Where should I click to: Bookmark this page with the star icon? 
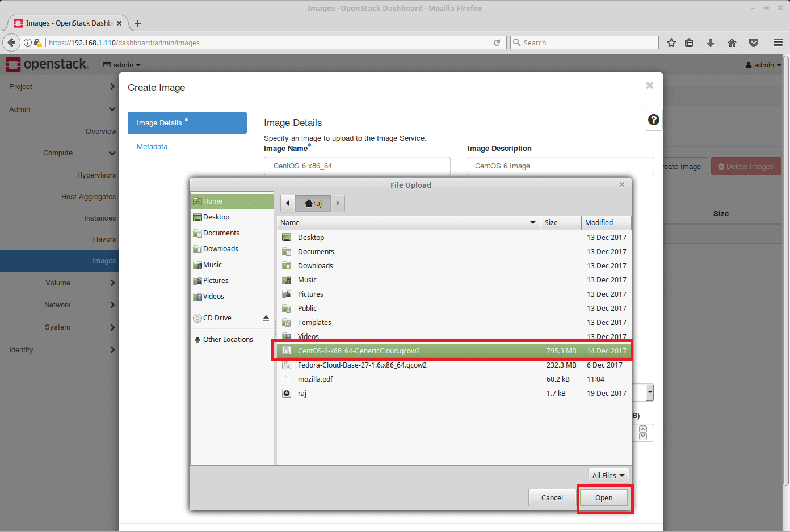[671, 43]
